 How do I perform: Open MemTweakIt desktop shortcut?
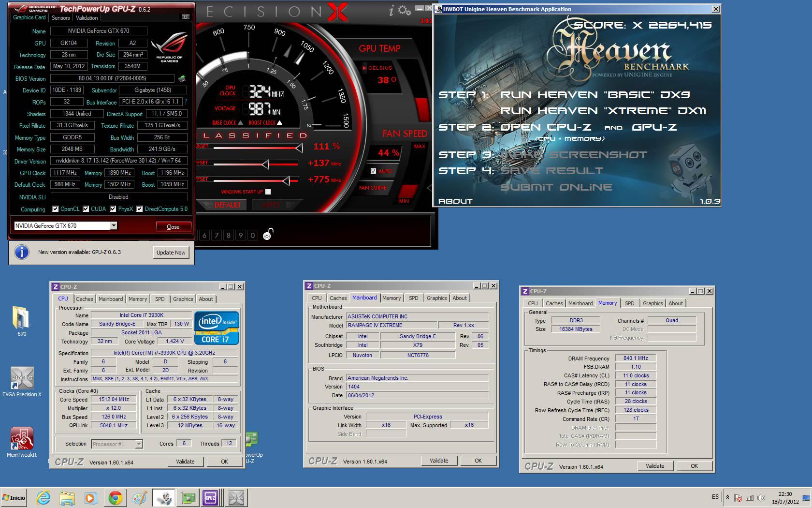tap(22, 442)
